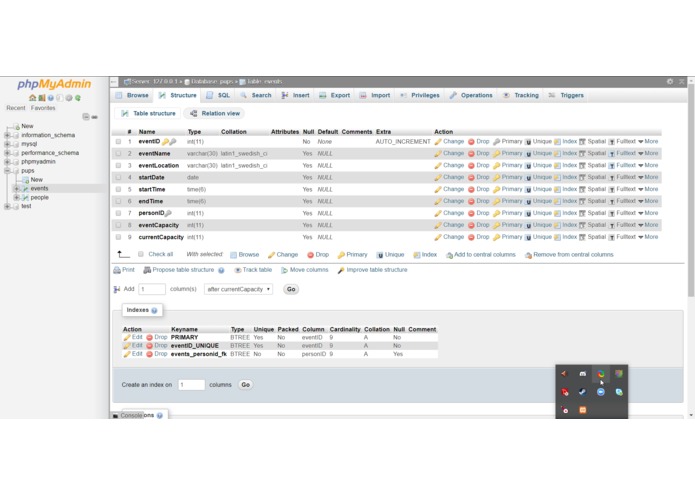Click the Index icon for endTime row

(x=557, y=202)
